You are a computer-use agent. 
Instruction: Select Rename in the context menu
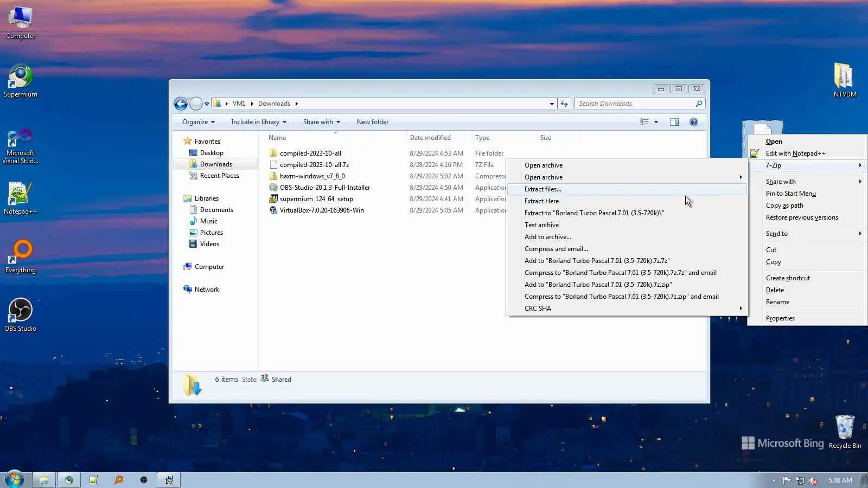point(808,302)
